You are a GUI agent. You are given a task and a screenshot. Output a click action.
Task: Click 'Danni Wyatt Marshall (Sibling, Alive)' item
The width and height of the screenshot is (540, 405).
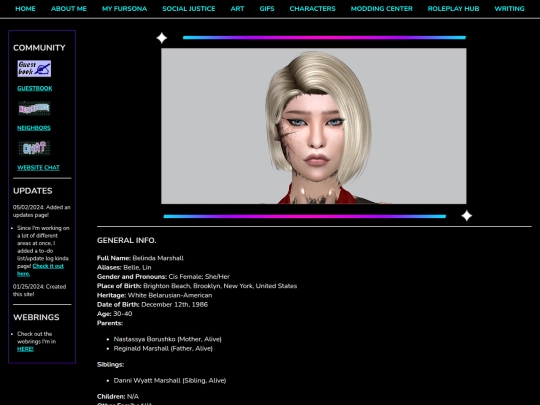(x=170, y=381)
